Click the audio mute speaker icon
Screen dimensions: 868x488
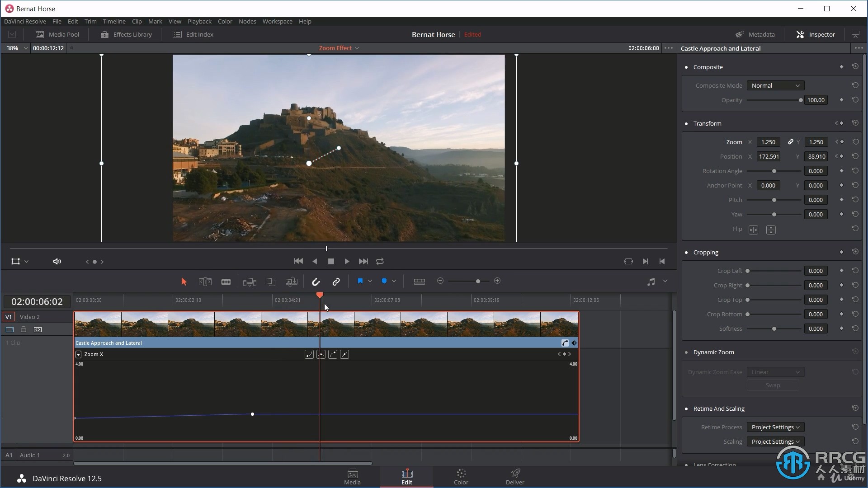tap(57, 262)
